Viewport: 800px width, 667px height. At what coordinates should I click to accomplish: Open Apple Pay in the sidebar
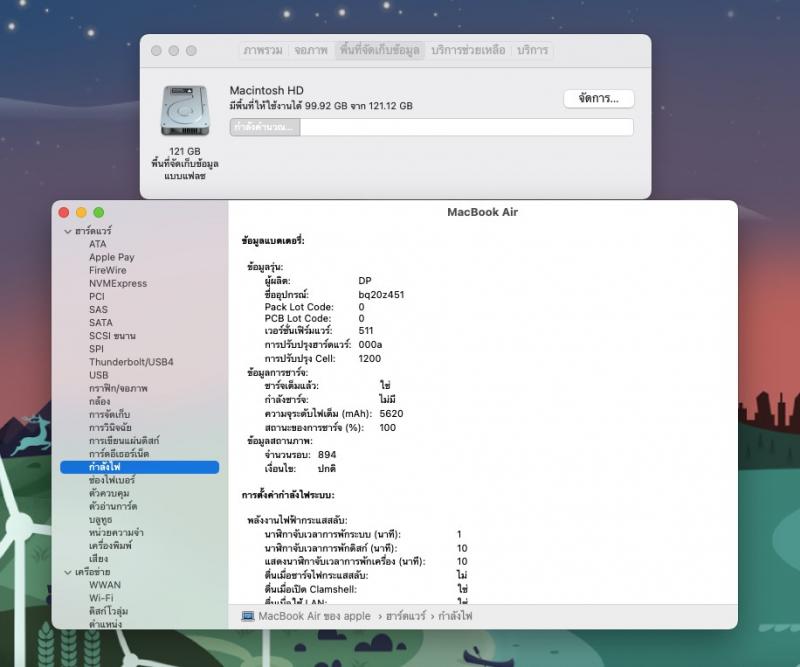click(112, 257)
